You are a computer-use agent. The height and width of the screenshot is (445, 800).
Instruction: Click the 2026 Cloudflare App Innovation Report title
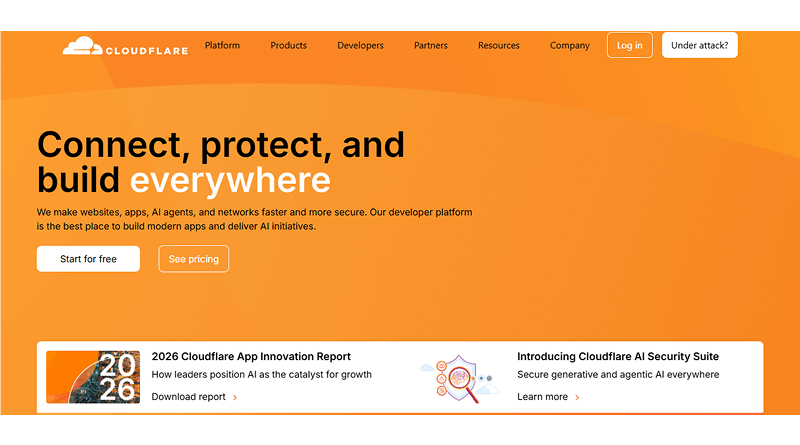point(251,356)
